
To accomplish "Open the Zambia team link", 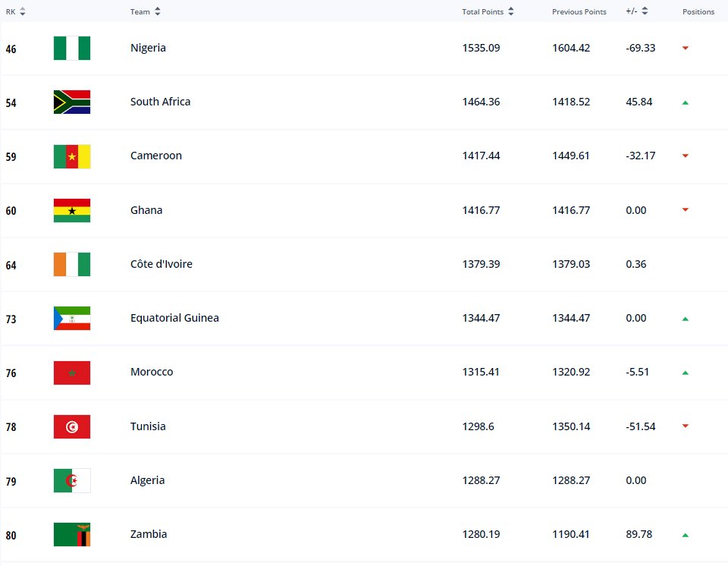I will [149, 534].
